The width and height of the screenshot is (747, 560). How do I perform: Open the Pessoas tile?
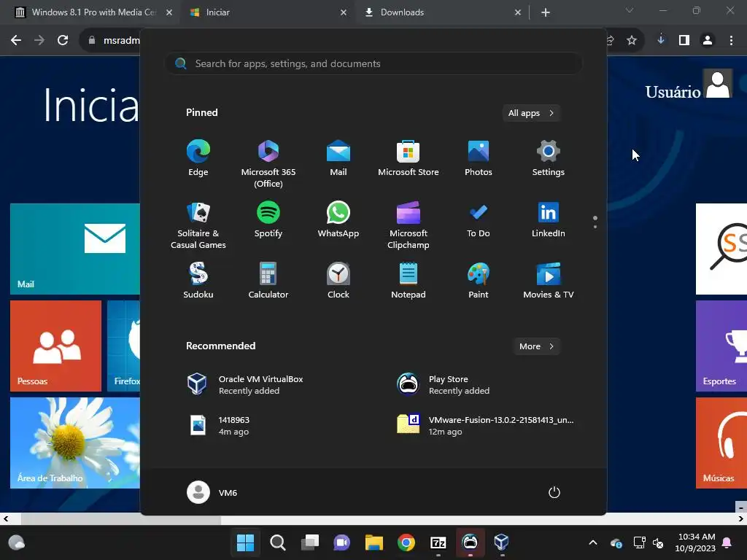tap(55, 346)
